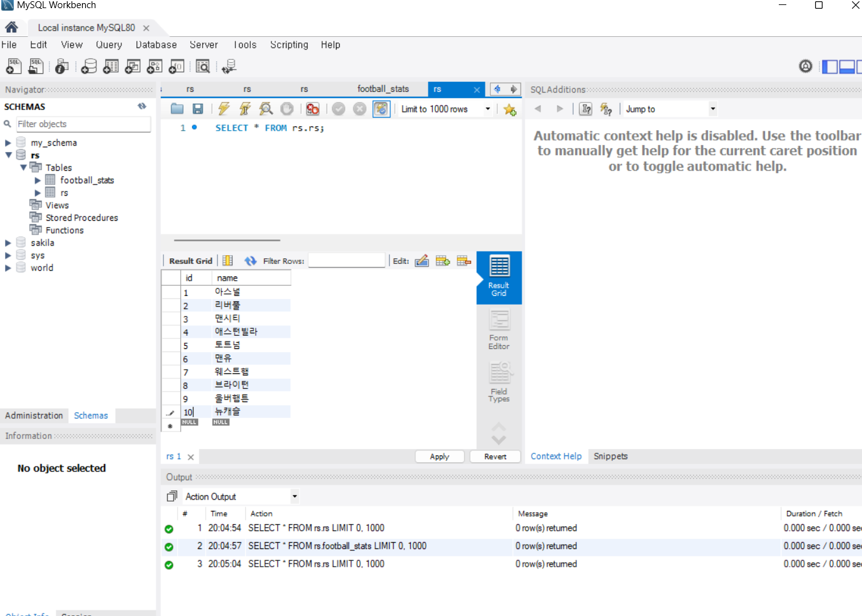This screenshot has height=616, width=862.
Task: Open script file in query editor
Action: tap(177, 109)
